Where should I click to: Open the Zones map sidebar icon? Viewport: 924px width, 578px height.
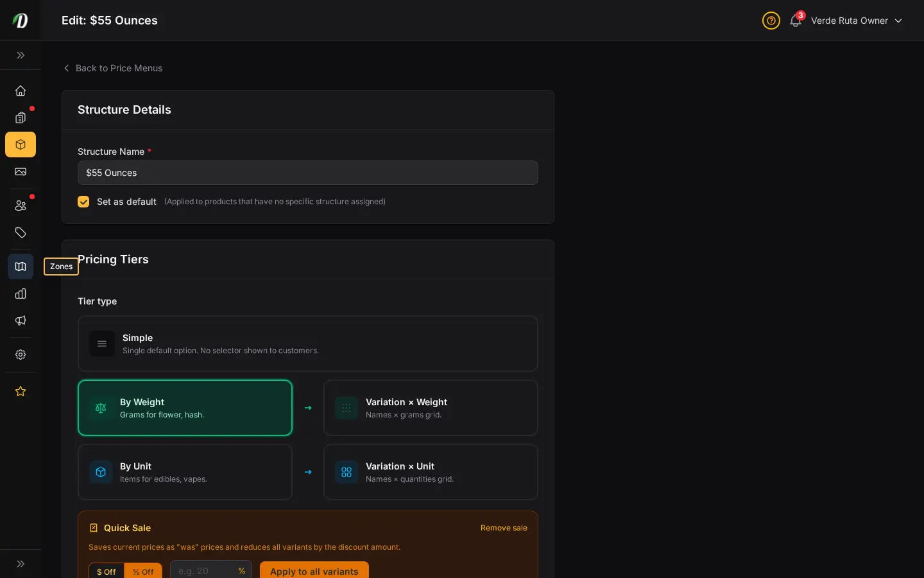(21, 267)
